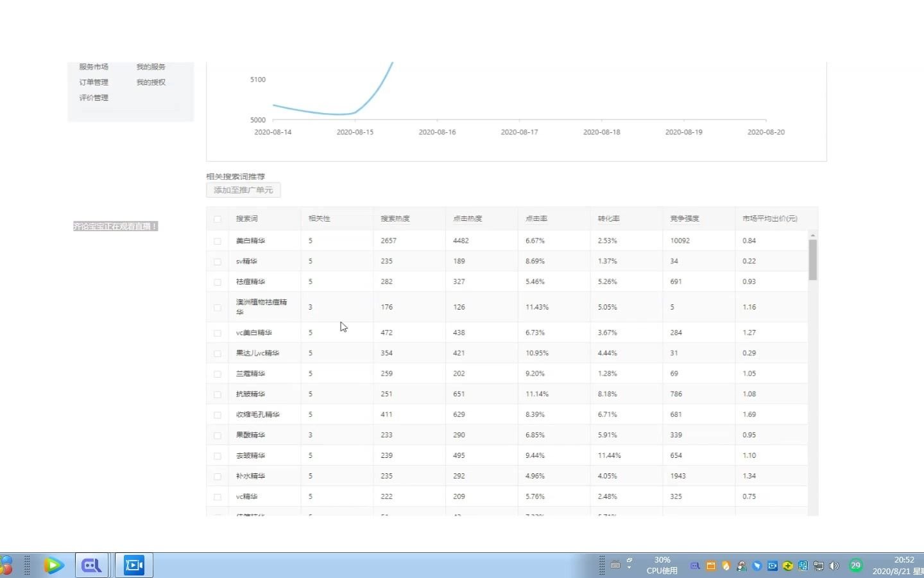924x578 pixels.
Task: Tick the 果酸精华 row checkbox
Action: [x=218, y=436]
